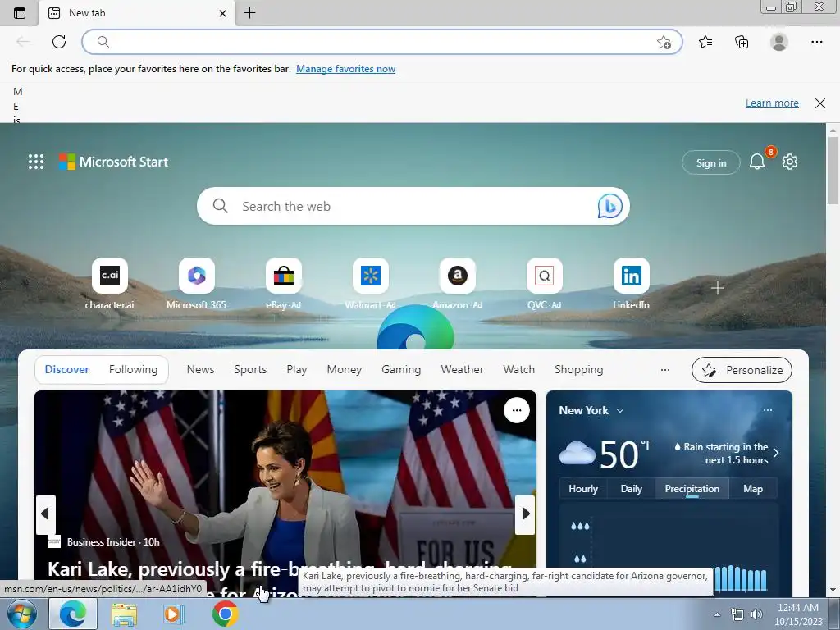This screenshot has width=840, height=630.
Task: Show the next news story arrow
Action: coord(526,514)
